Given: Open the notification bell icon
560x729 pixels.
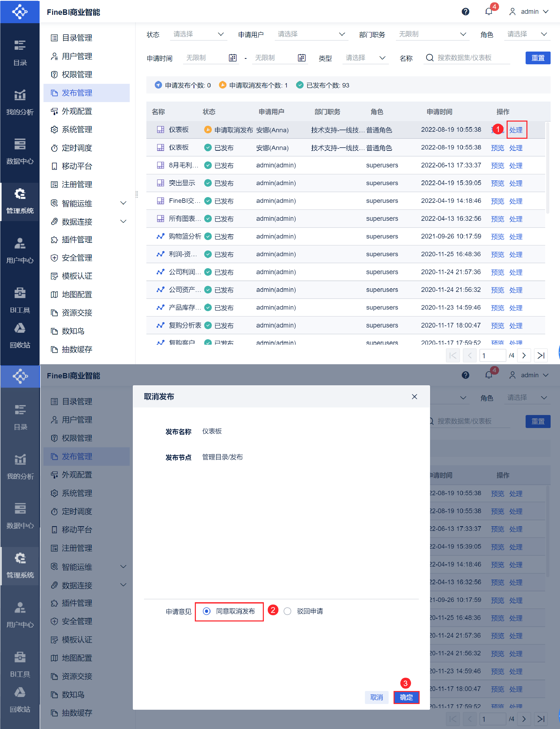Looking at the screenshot, I should [489, 12].
